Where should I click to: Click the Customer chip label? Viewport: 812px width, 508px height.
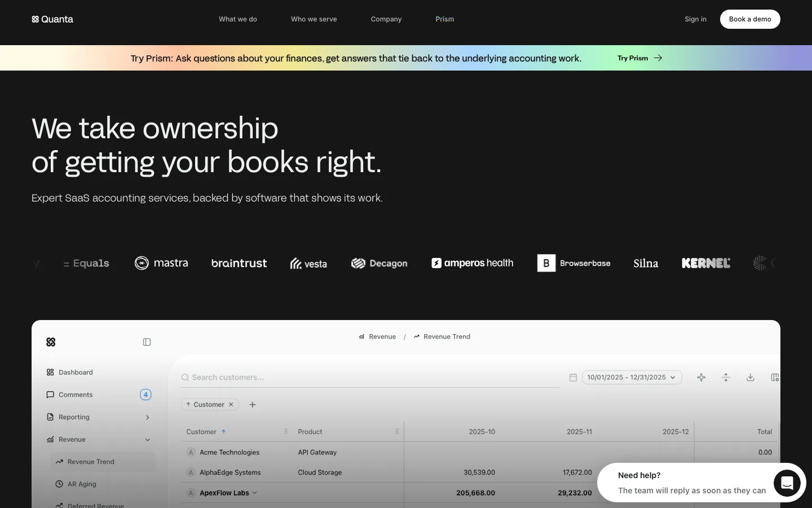coord(209,404)
